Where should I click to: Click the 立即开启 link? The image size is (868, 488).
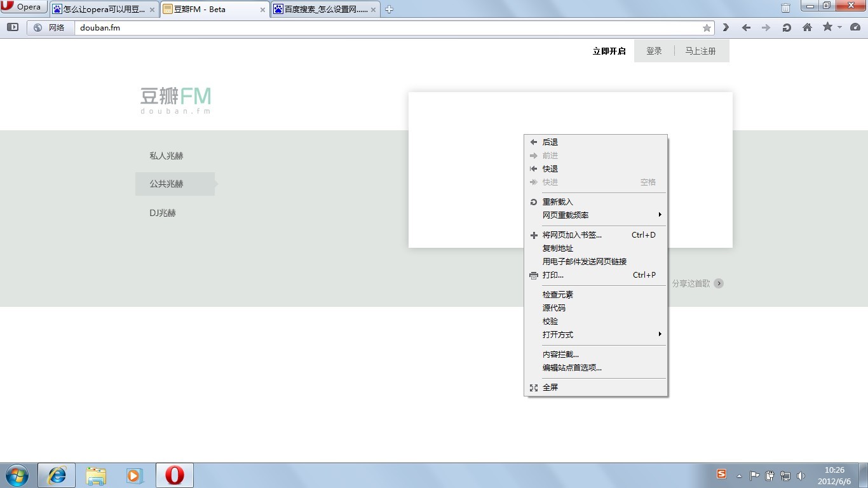(x=609, y=51)
